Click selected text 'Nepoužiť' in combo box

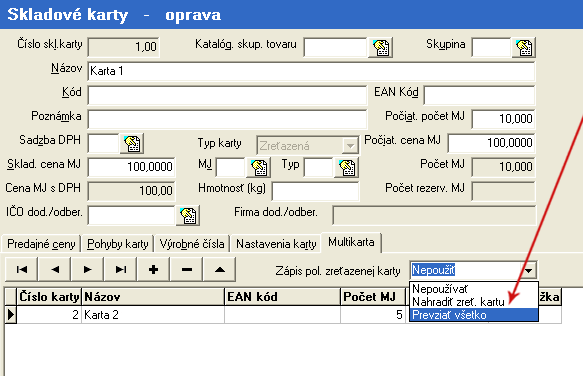pyautogui.click(x=434, y=270)
